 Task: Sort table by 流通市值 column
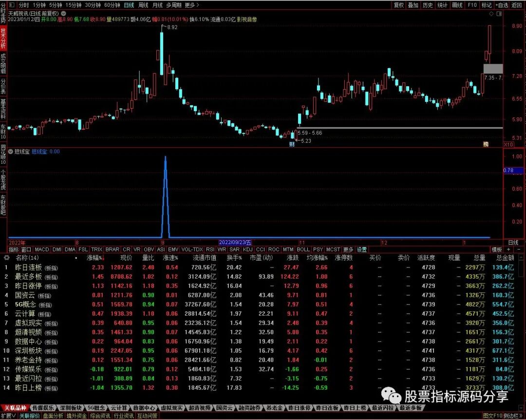tap(204, 258)
